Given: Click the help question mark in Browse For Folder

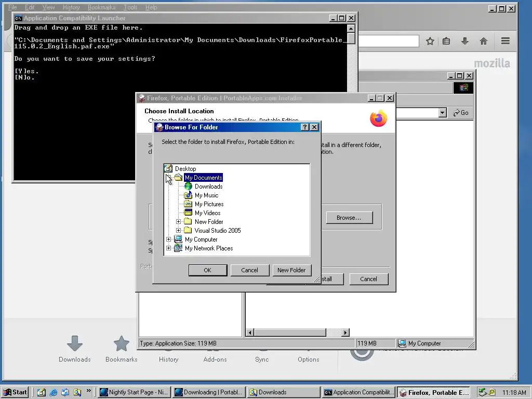Looking at the screenshot, I should pyautogui.click(x=304, y=127).
